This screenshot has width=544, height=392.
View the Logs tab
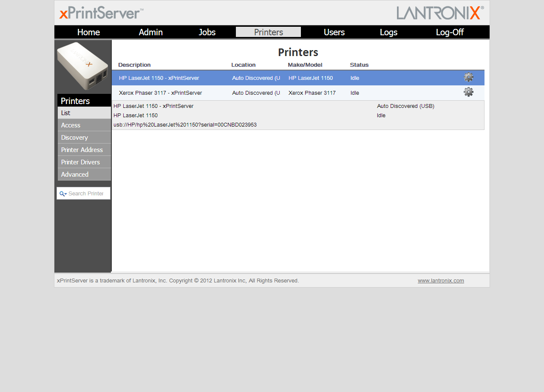click(x=388, y=32)
